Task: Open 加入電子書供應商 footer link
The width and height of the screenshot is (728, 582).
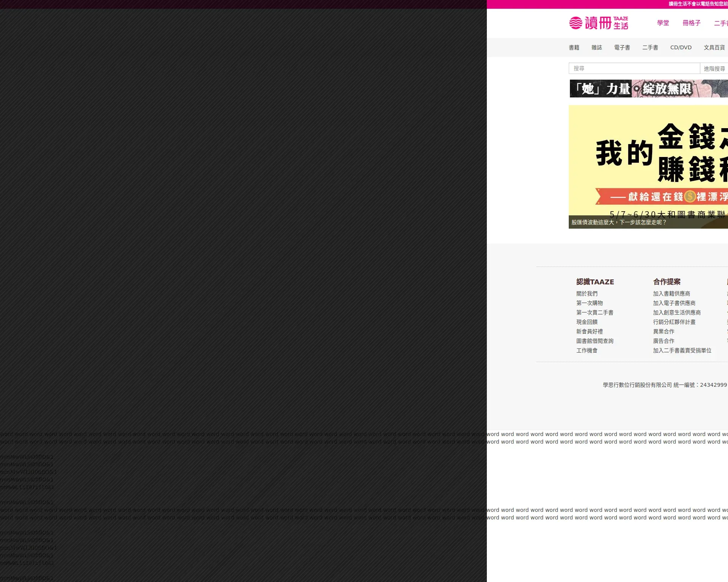Action: (x=674, y=303)
